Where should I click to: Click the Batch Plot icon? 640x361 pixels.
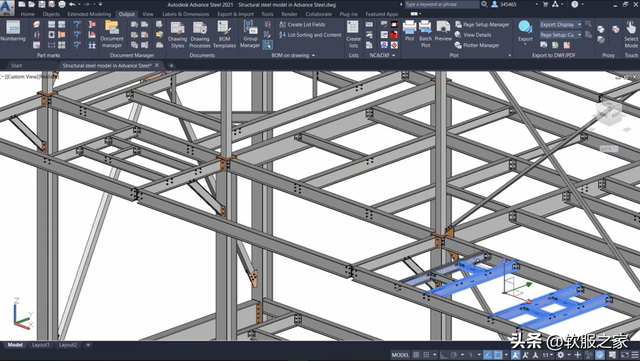coord(425,27)
